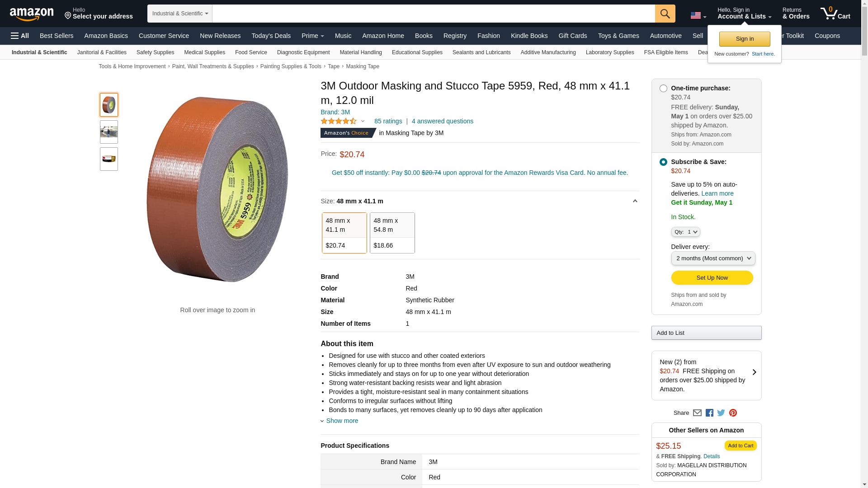Viewport: 868px width, 488px height.
Task: Click the Amazon logo
Action: (x=32, y=14)
